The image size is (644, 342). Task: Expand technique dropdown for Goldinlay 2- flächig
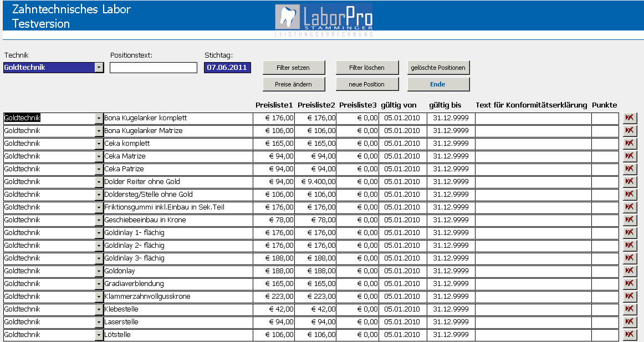[99, 246]
